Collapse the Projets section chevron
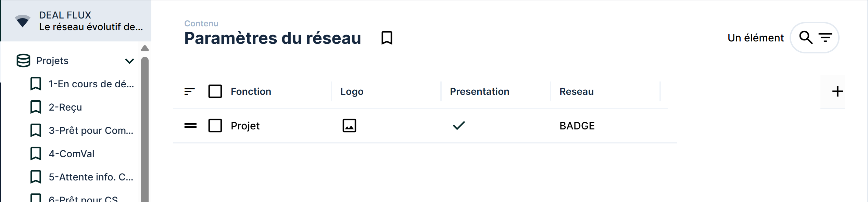This screenshot has width=868, height=202. tap(129, 61)
